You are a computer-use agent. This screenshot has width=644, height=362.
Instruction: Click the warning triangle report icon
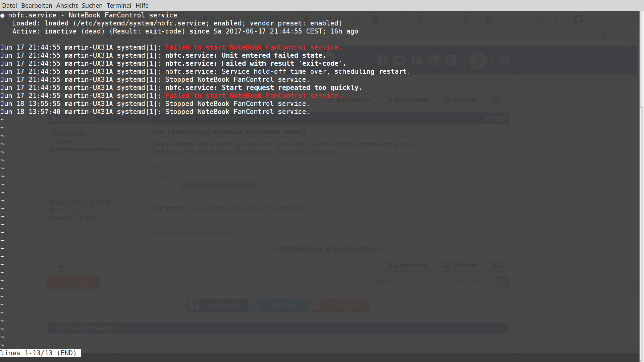61,266
